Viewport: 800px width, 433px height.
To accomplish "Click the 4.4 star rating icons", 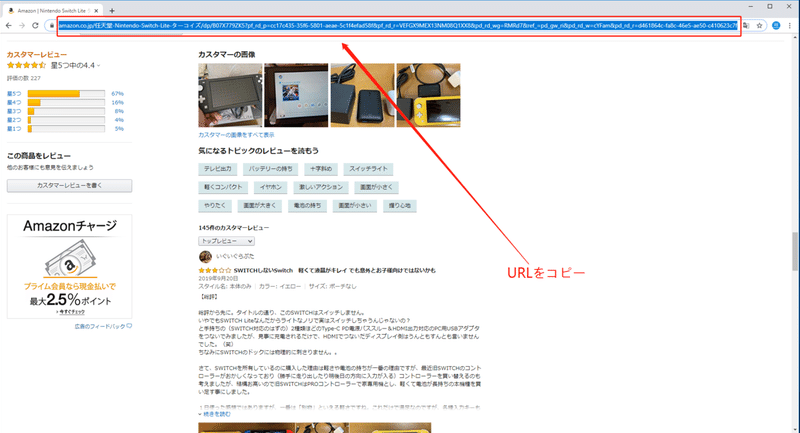I will tap(27, 65).
